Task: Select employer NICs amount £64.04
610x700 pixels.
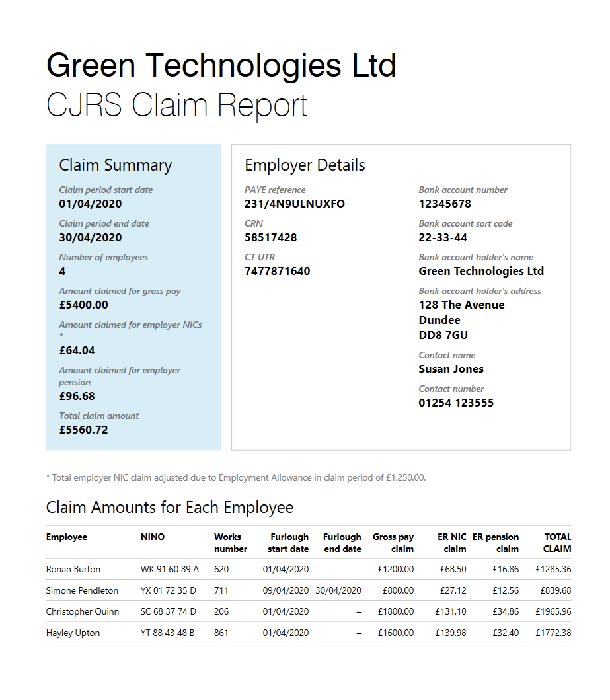Action: coord(77,350)
